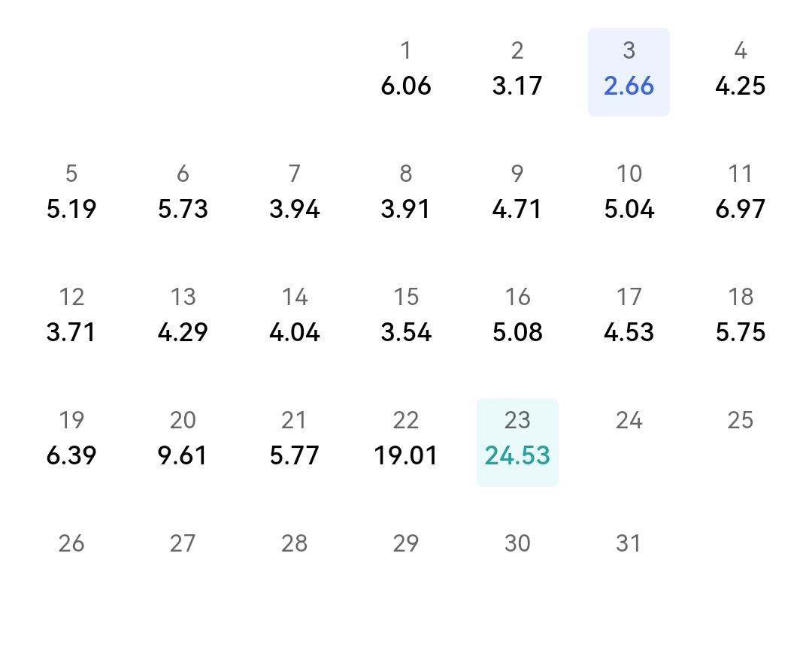Choose day 16 showing 5.08

point(517,316)
